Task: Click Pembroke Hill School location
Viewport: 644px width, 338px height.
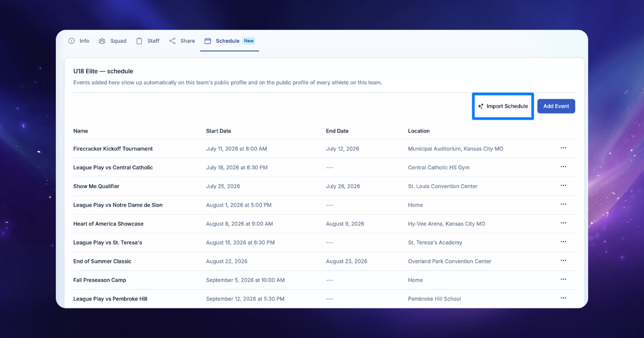Action: coord(435,299)
